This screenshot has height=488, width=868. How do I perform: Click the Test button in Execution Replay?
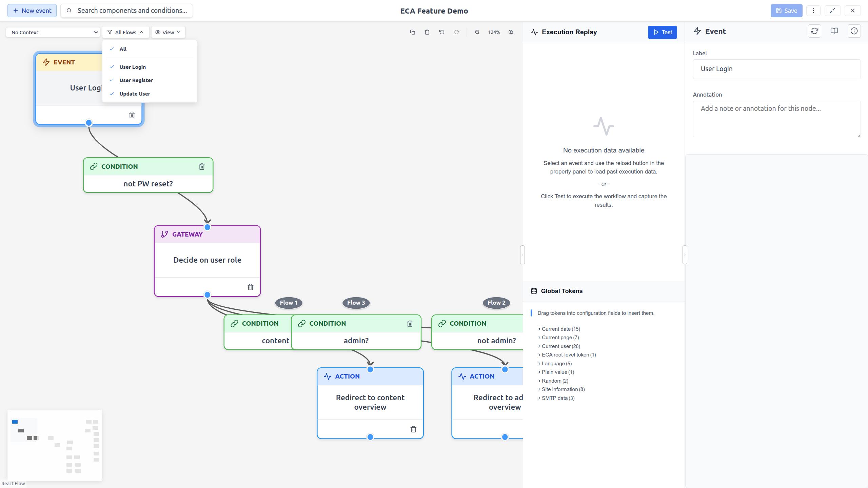pos(662,32)
